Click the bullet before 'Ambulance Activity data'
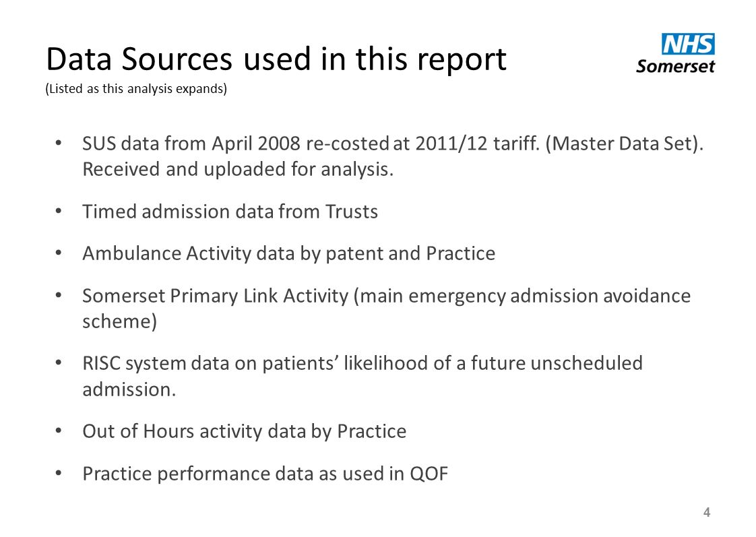 59,253
